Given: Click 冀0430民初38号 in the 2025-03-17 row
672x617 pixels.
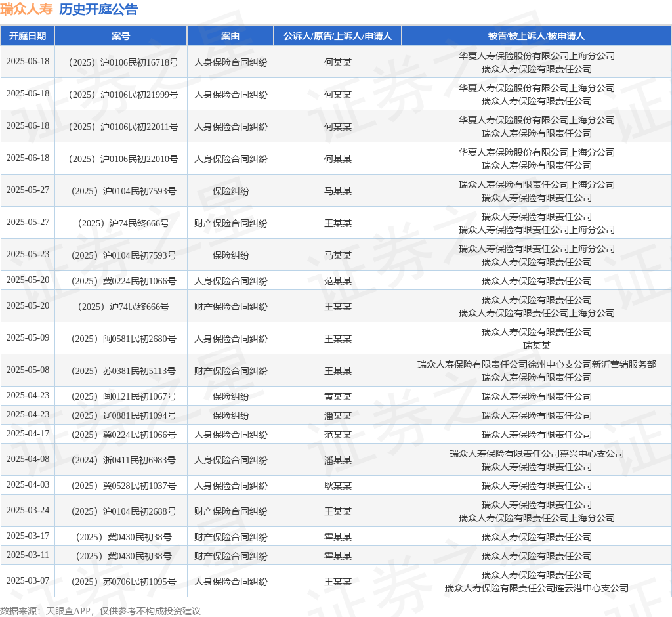Looking at the screenshot, I should click(123, 537).
